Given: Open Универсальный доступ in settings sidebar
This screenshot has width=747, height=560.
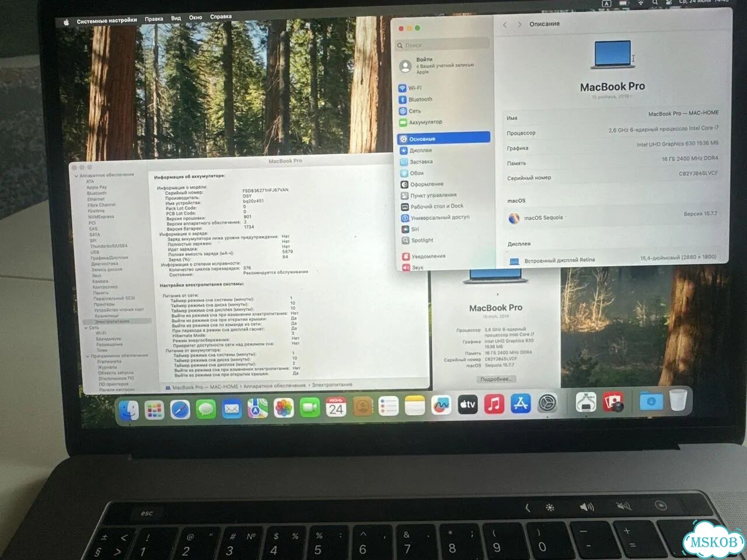Looking at the screenshot, I should pos(439,218).
